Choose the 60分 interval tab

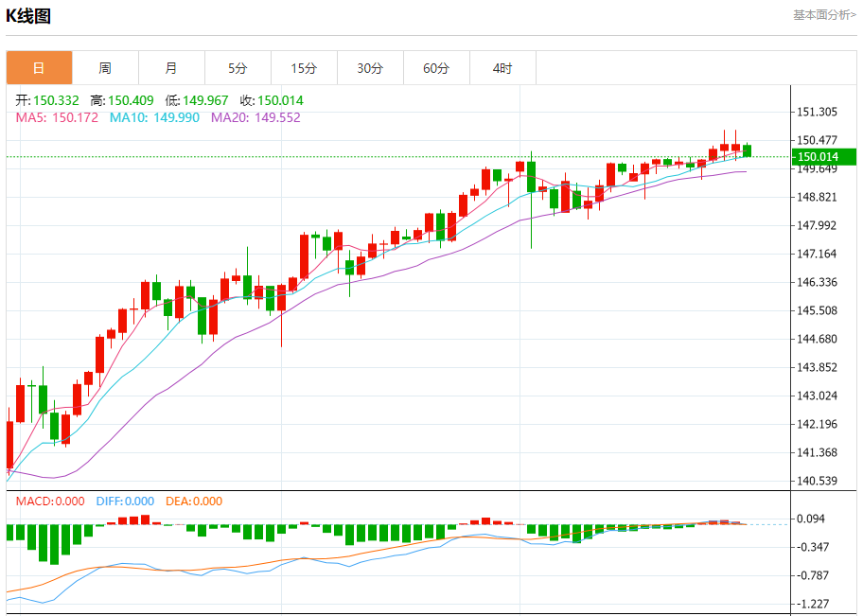(x=436, y=68)
